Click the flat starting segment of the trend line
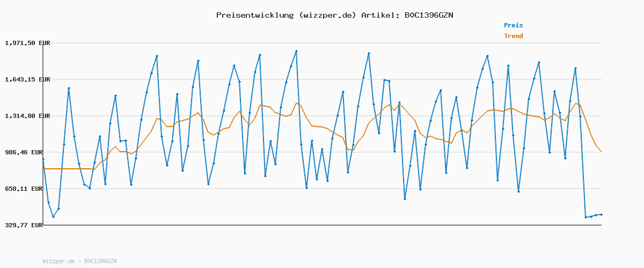 tap(69, 169)
